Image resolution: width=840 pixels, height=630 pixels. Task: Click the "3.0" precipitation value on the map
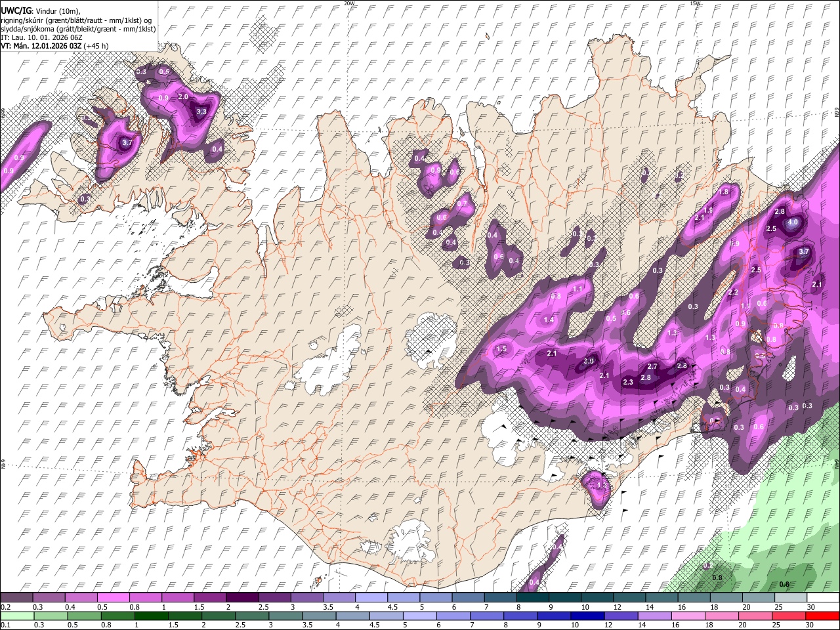(589, 361)
